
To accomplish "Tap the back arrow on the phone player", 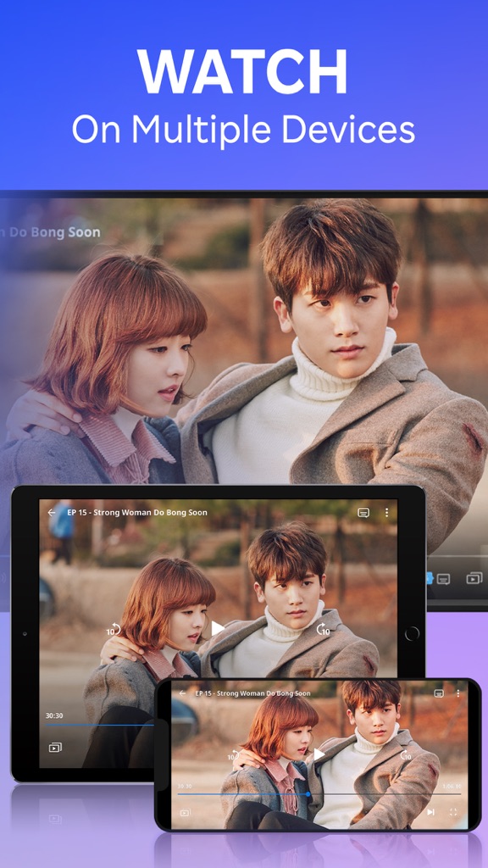I will tap(182, 693).
